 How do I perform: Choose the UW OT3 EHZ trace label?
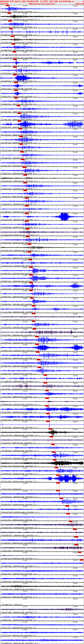pyautogui.click(x=19, y=74)
